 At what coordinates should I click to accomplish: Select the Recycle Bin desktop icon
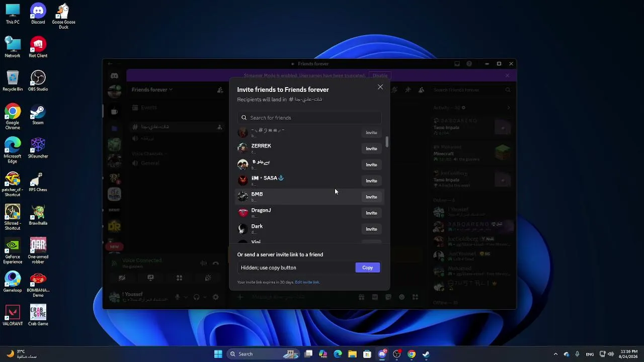click(13, 80)
